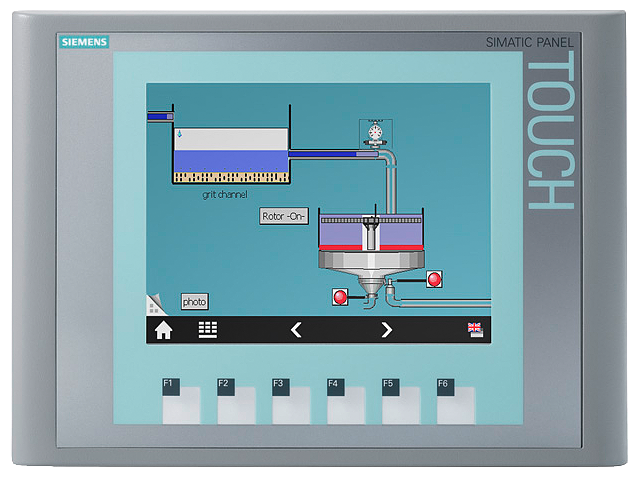Viewport: 638px width, 478px height.
Task: Tap the page-curl icon near photo button
Action: tap(155, 303)
